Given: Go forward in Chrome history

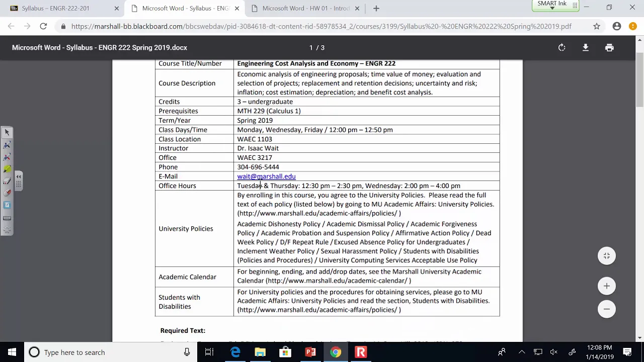Looking at the screenshot, I should coord(27,26).
